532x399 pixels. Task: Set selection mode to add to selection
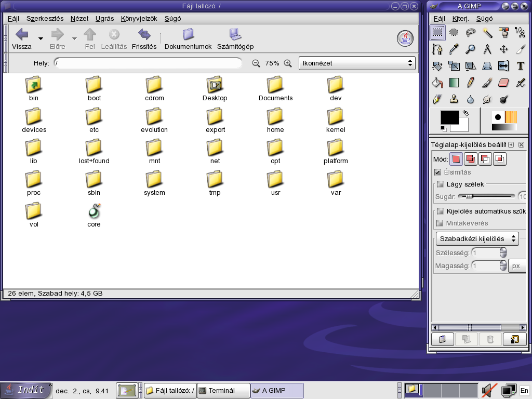pyautogui.click(x=471, y=159)
